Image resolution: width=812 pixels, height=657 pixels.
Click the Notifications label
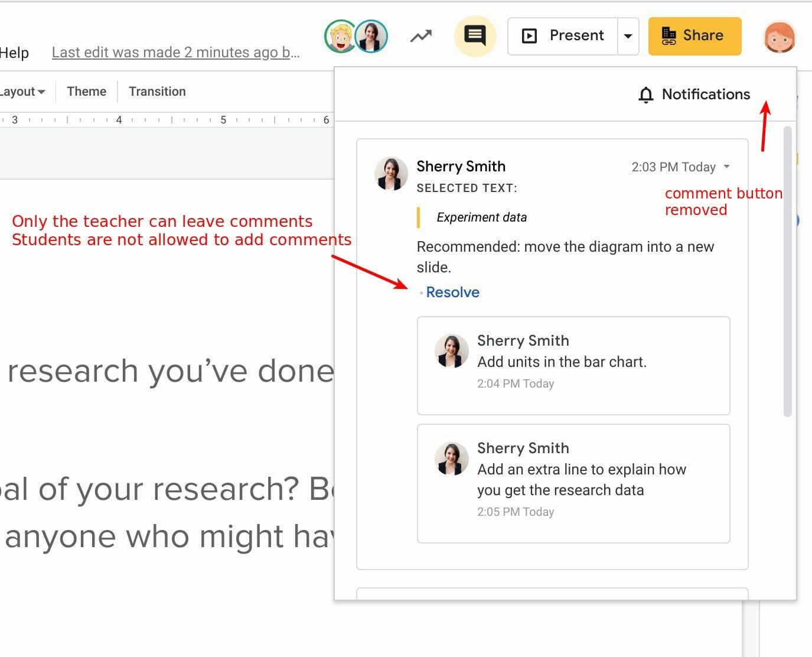tap(706, 94)
